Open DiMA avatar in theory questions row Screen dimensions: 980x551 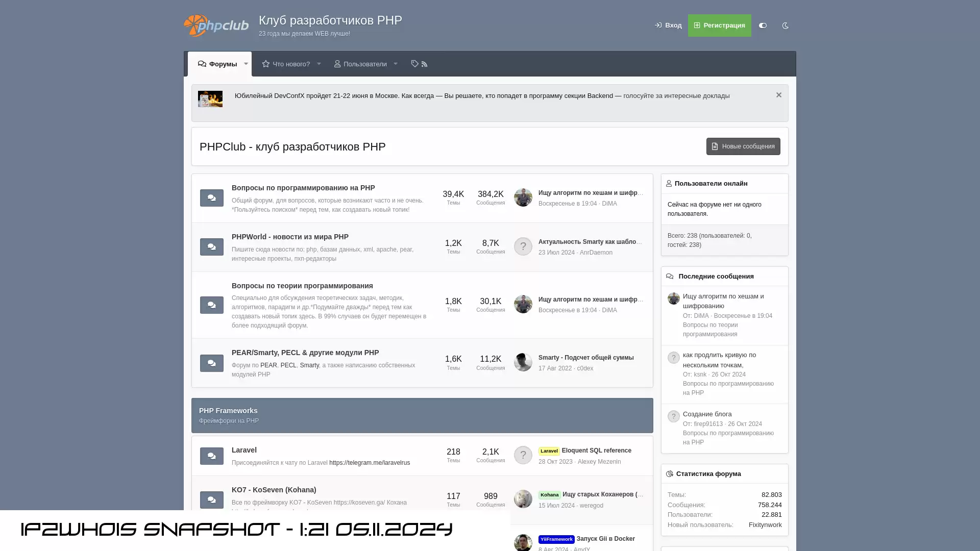click(x=523, y=304)
